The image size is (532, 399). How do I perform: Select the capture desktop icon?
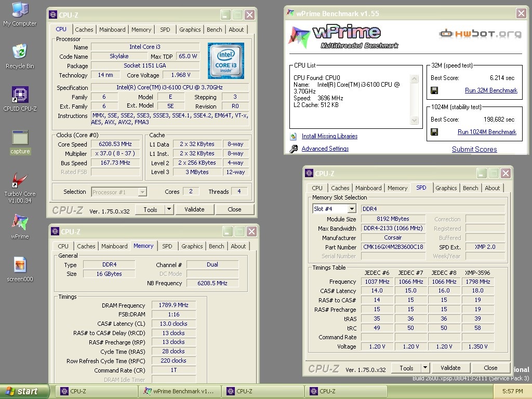tap(20, 142)
